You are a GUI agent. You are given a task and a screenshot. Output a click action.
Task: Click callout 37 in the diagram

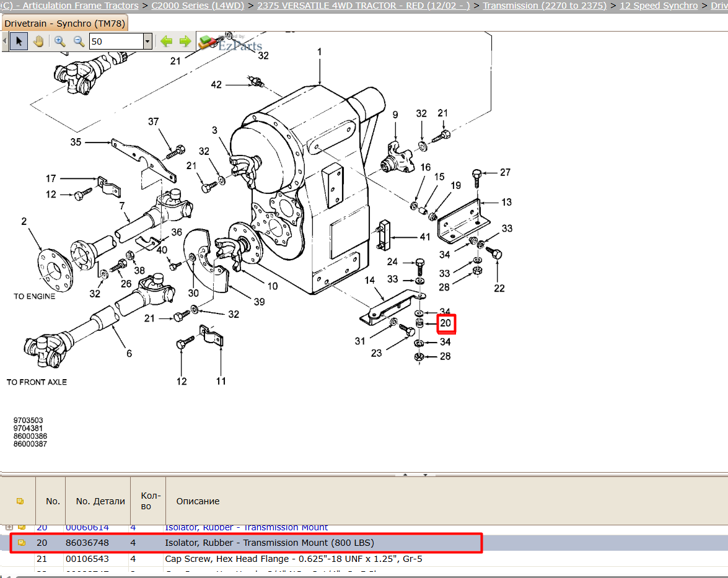(x=153, y=121)
